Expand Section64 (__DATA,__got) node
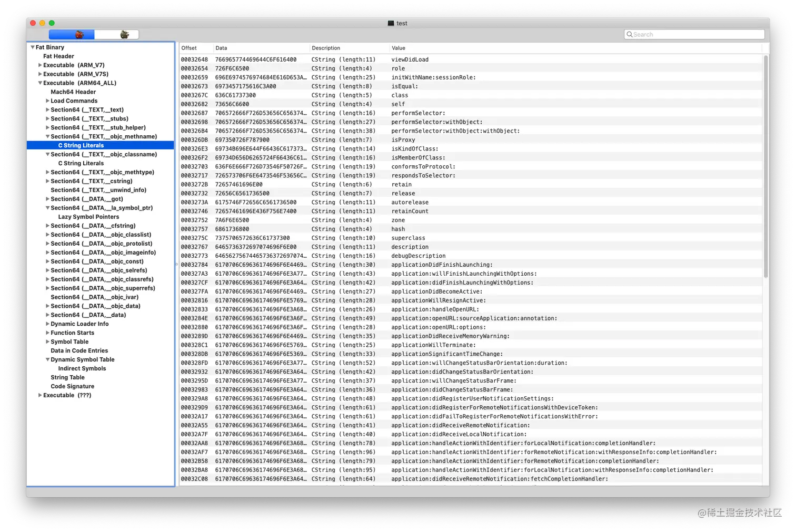The height and width of the screenshot is (532, 796). 47,199
